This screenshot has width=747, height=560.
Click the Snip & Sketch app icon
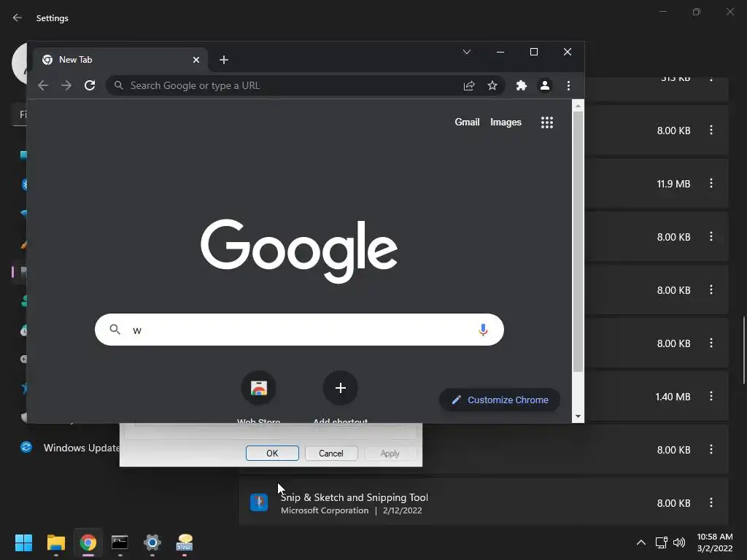(x=259, y=502)
